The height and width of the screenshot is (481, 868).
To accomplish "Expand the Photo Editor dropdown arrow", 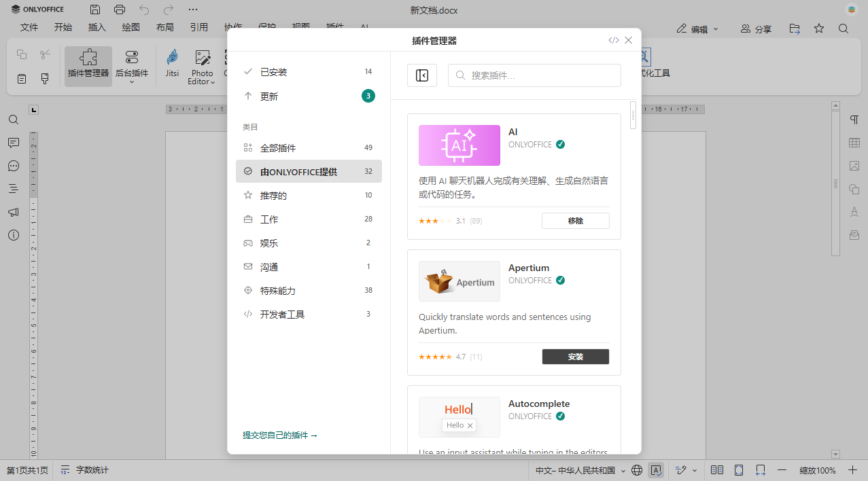I will [213, 83].
